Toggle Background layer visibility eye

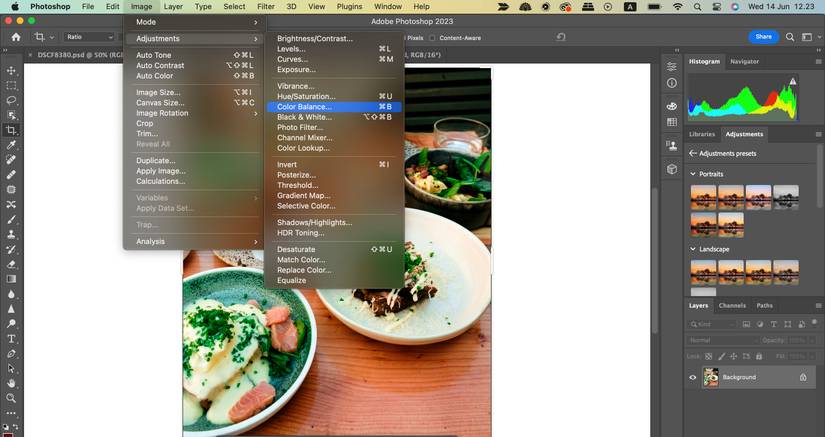point(692,378)
